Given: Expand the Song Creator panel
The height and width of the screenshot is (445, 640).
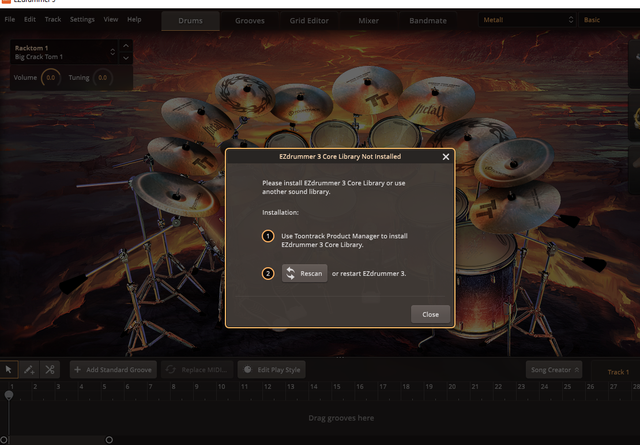Looking at the screenshot, I should click(x=554, y=370).
